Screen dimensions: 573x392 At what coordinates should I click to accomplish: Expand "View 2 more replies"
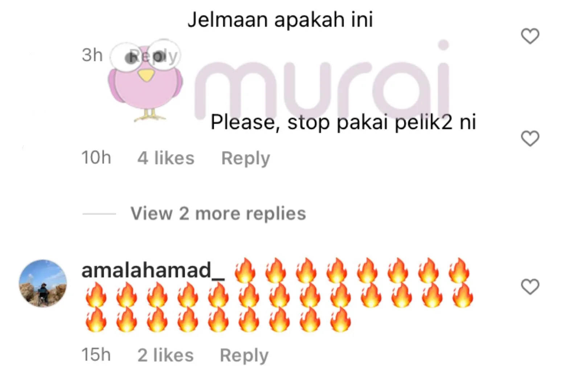[218, 213]
